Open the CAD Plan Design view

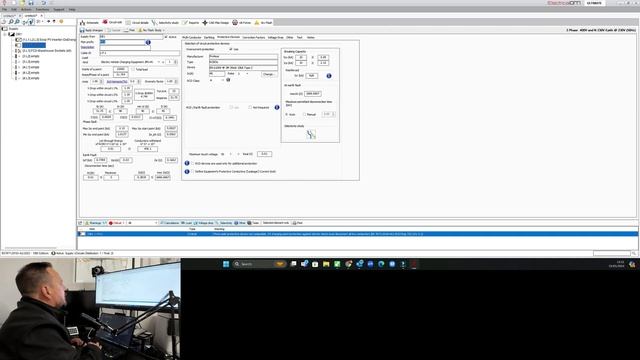pos(216,22)
